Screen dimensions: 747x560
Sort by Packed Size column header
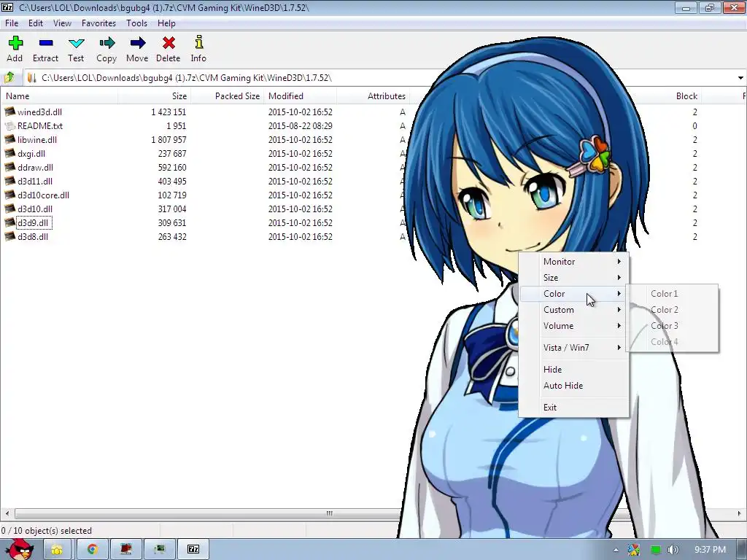pos(228,96)
